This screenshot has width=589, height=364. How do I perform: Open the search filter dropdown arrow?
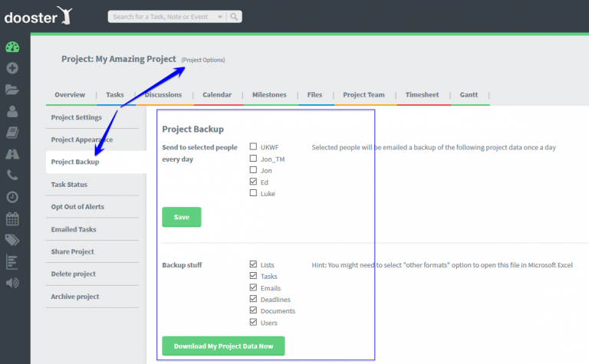click(220, 17)
